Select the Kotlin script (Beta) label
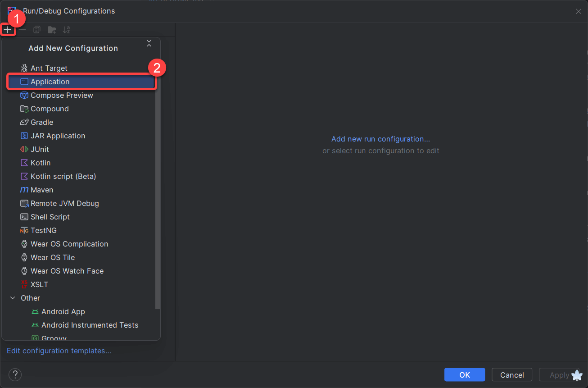The height and width of the screenshot is (388, 588). [63, 176]
